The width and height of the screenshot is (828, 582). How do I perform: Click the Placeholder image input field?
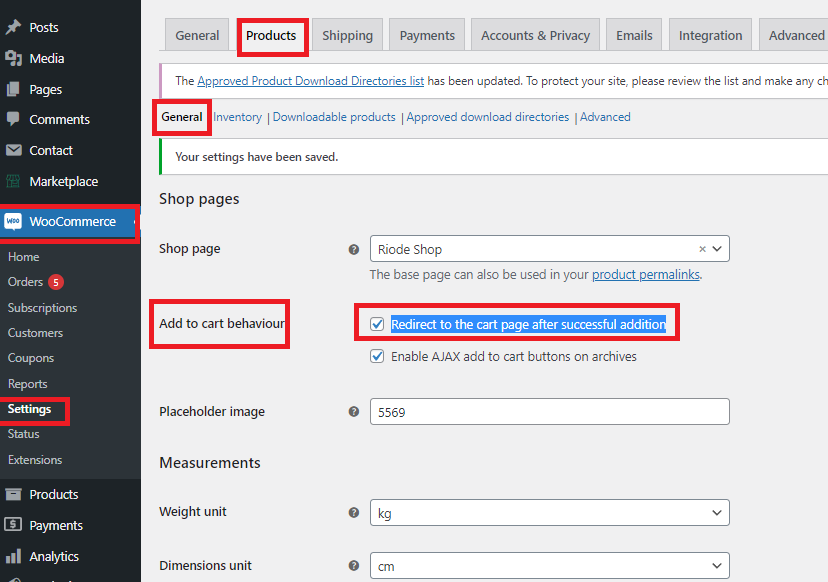tap(550, 411)
